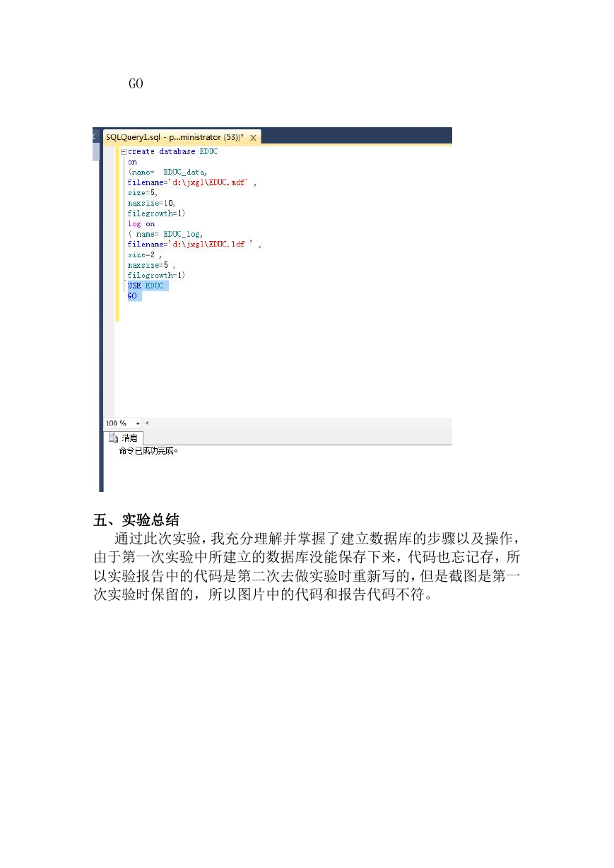Click the 'create database EDUC' line

point(173,152)
